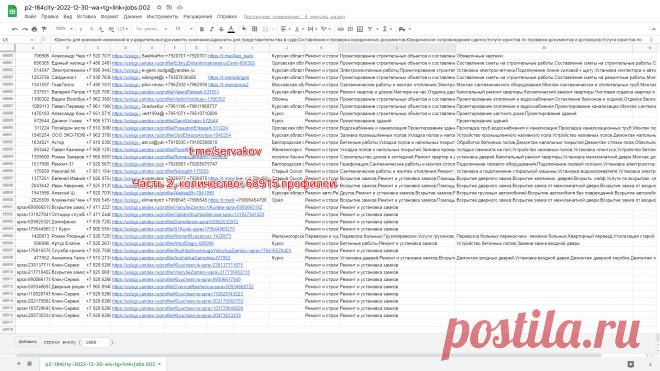Toggle italic text formatting
Image resolution: width=660 pixels, height=371 pixels.
(211, 29)
